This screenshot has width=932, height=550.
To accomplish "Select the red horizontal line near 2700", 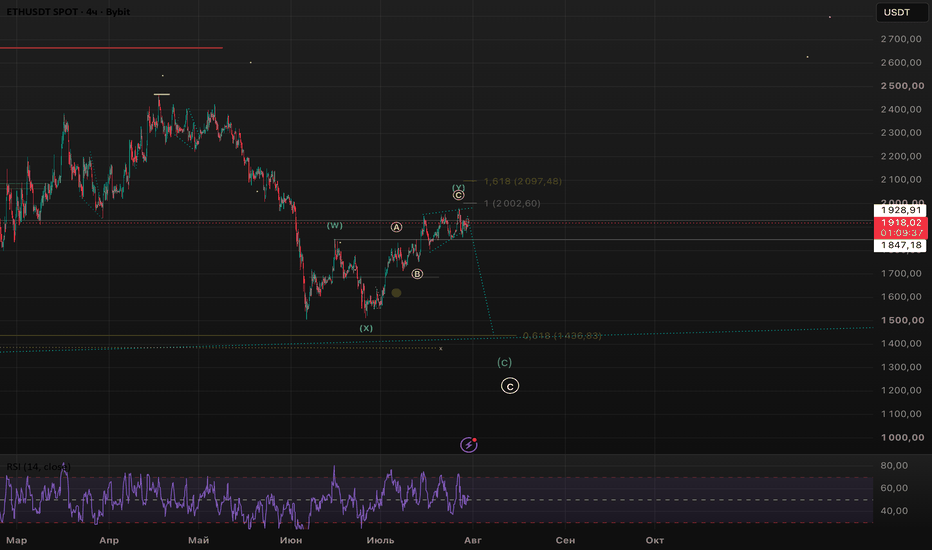I will coord(111,48).
